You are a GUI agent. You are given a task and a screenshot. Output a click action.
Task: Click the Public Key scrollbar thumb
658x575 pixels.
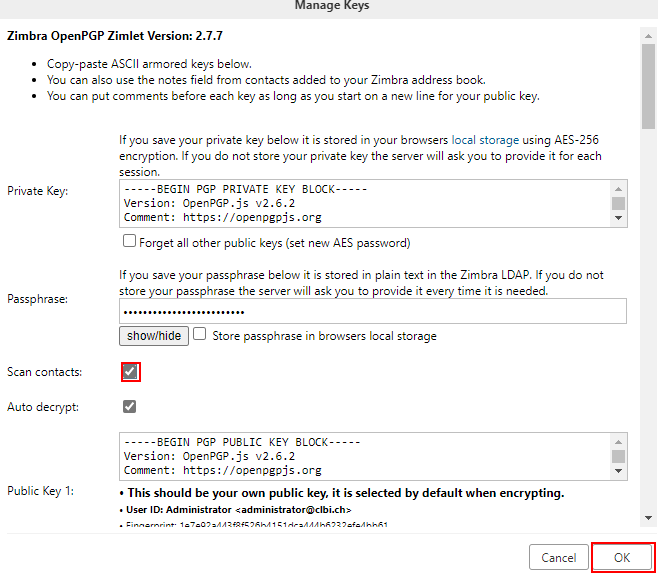coord(618,456)
